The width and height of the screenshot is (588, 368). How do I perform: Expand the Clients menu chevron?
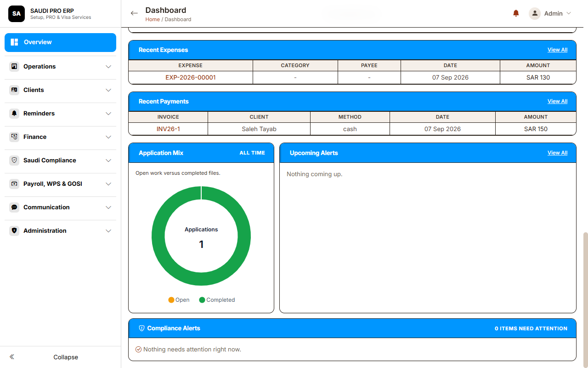tap(108, 90)
